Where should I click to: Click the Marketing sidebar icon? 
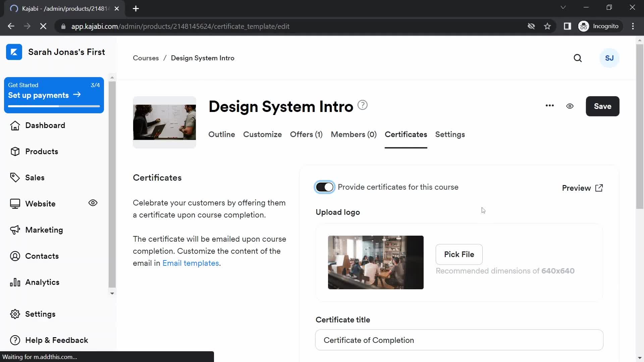[15, 230]
